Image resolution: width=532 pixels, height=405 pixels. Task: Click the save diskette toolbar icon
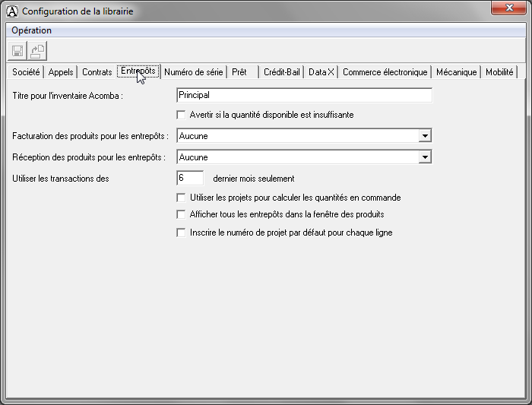click(x=17, y=52)
